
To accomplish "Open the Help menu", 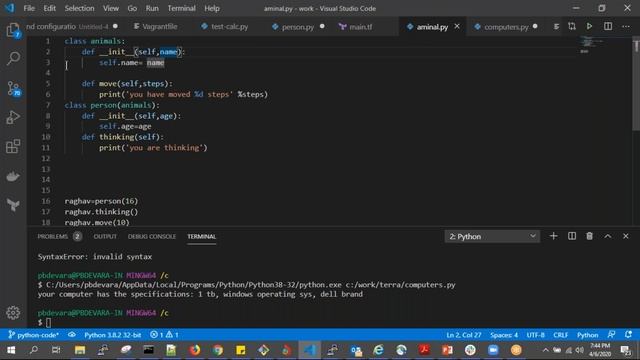I will (212, 8).
